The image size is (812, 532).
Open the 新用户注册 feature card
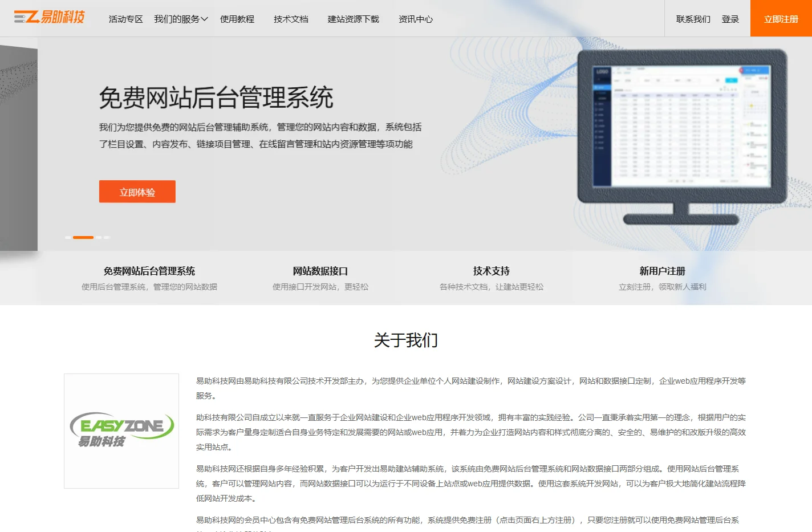coord(663,278)
